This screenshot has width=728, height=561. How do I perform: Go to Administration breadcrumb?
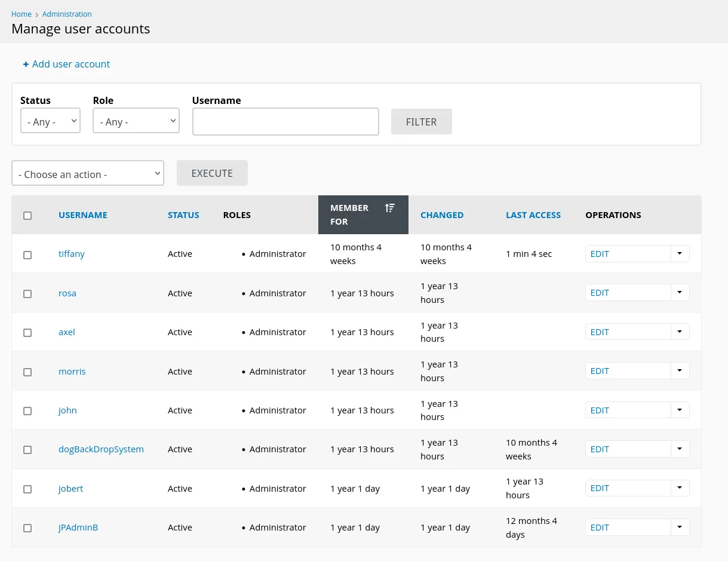pyautogui.click(x=67, y=14)
